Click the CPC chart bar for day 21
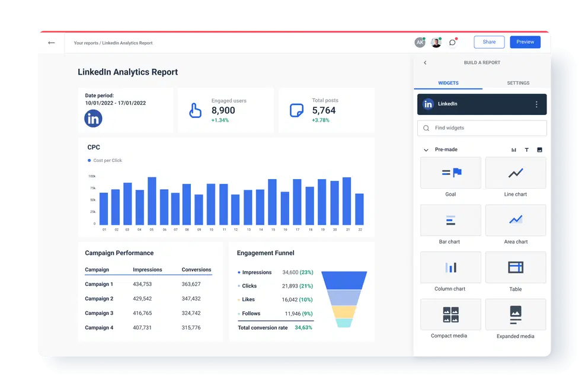588x389 pixels. pyautogui.click(x=347, y=201)
